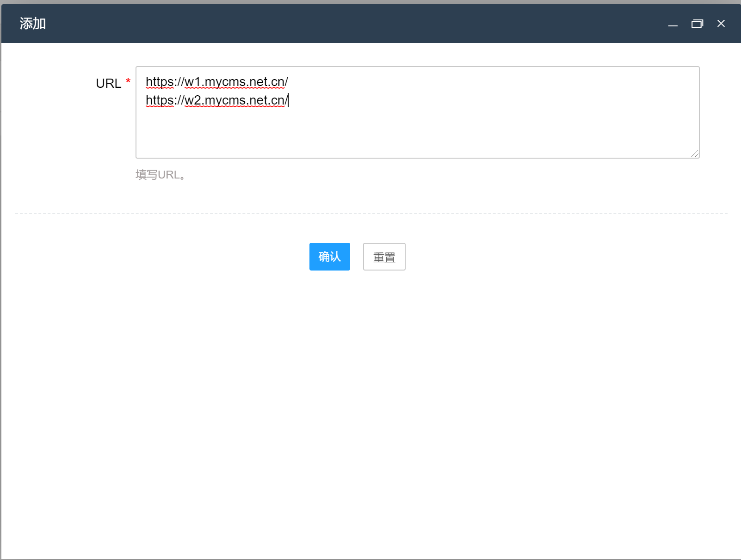Click the 填写URL。 hint text
The image size is (741, 560).
[161, 175]
